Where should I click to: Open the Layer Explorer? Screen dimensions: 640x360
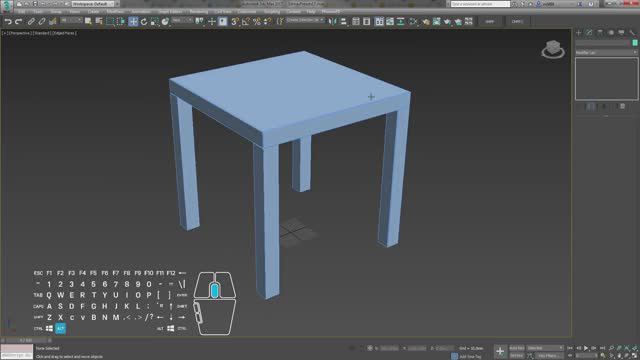tap(367, 21)
